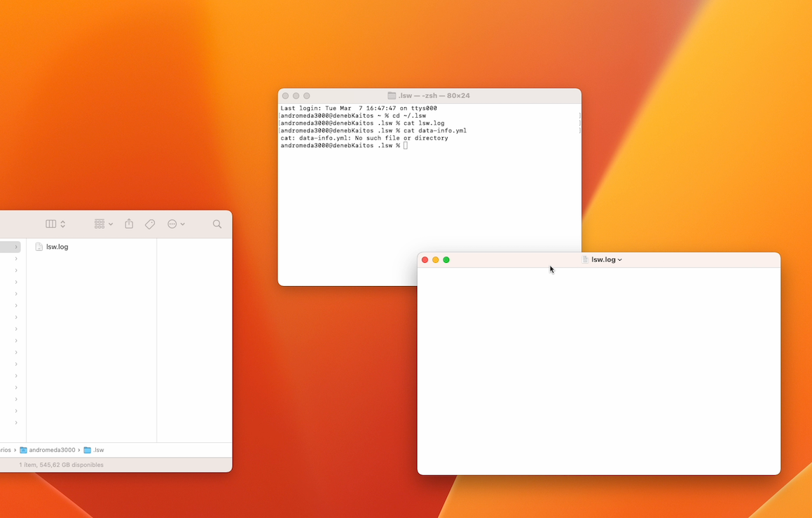
Task: Click the Terminal prompt cursor on last line
Action: tap(406, 146)
